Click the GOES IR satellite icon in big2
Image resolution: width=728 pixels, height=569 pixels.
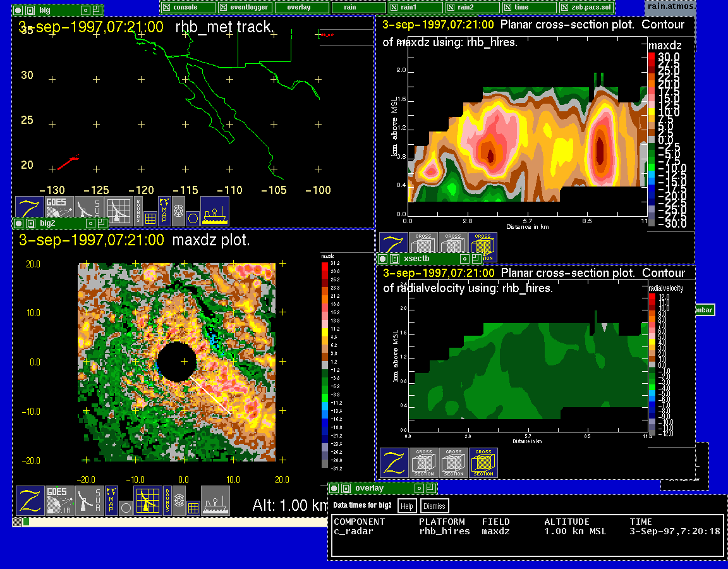(60, 500)
